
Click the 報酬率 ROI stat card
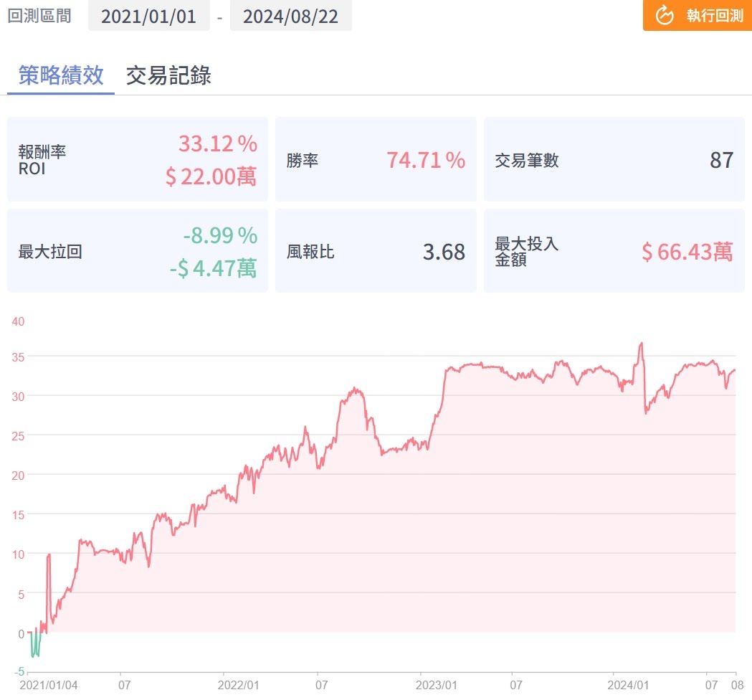(x=137, y=159)
